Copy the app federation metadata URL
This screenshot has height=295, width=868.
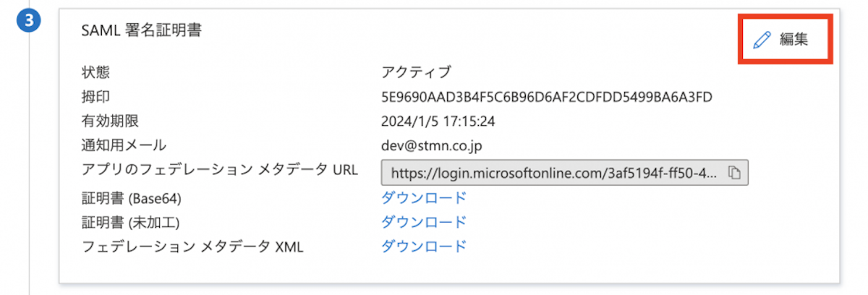[x=734, y=173]
